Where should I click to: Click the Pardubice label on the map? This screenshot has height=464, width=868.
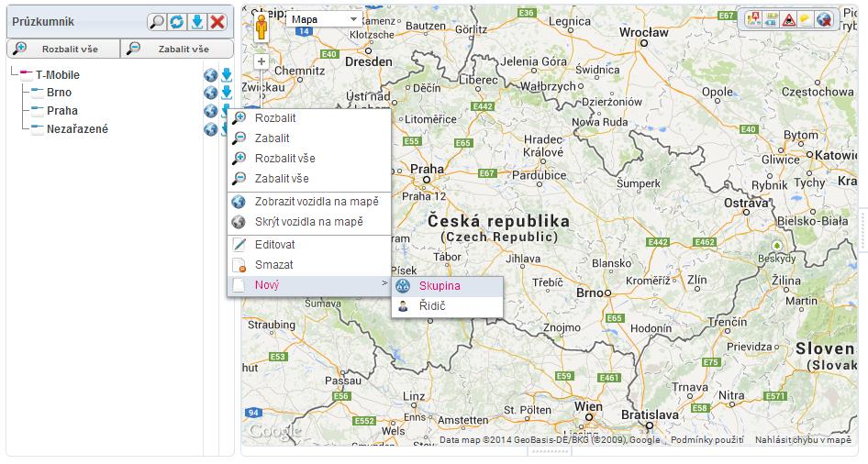coord(540,175)
